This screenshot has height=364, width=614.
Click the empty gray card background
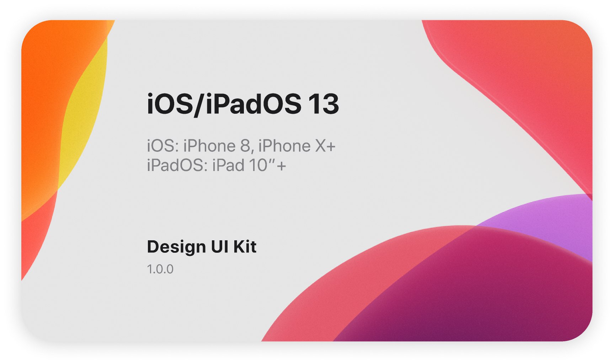[x=249, y=206]
